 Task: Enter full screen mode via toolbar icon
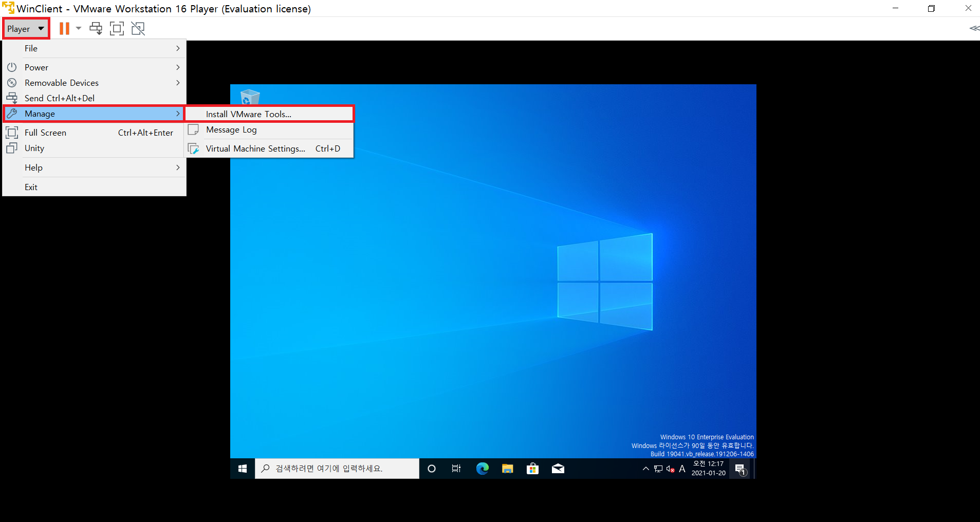[117, 28]
